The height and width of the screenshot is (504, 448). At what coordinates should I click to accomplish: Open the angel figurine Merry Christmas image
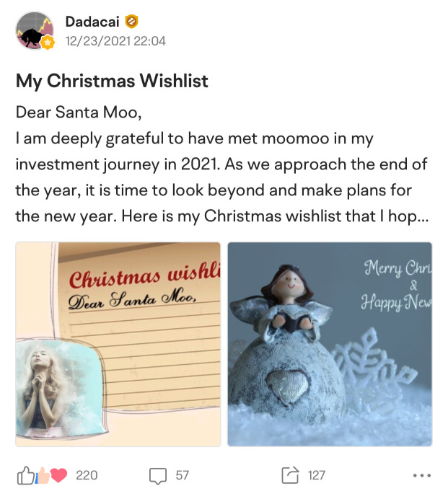[330, 344]
